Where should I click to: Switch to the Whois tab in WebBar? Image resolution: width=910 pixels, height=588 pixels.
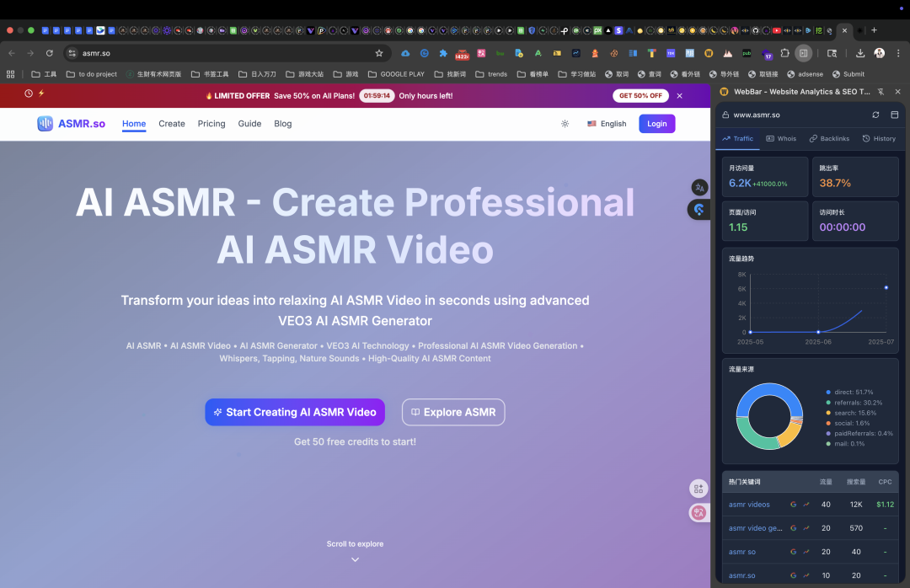click(x=781, y=139)
